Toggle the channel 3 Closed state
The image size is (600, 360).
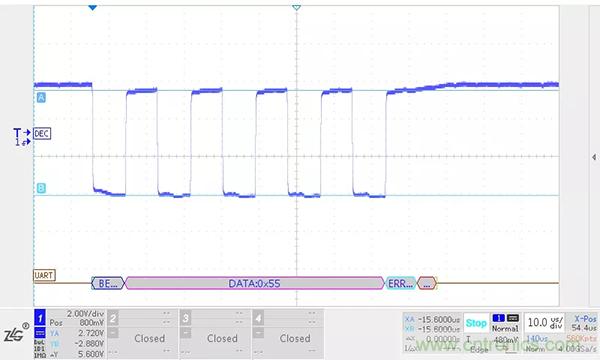tap(222, 338)
